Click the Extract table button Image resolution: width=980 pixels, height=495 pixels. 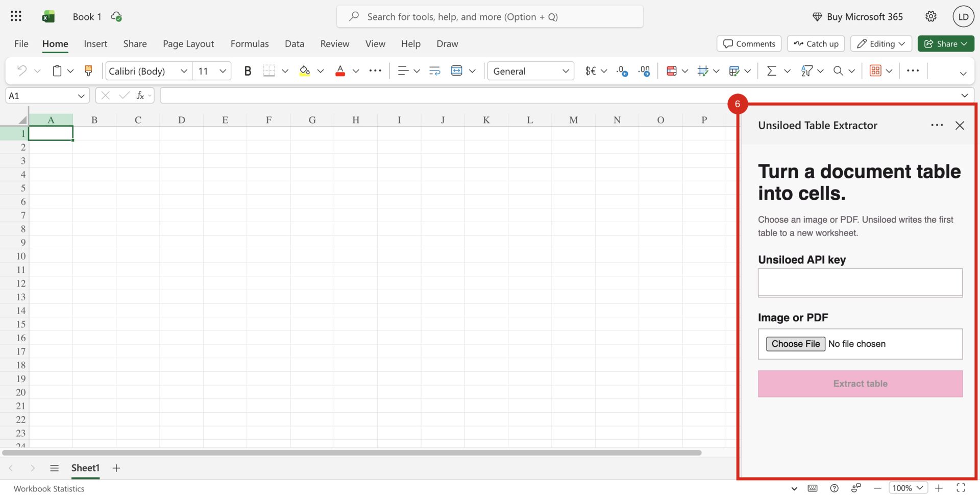click(860, 384)
